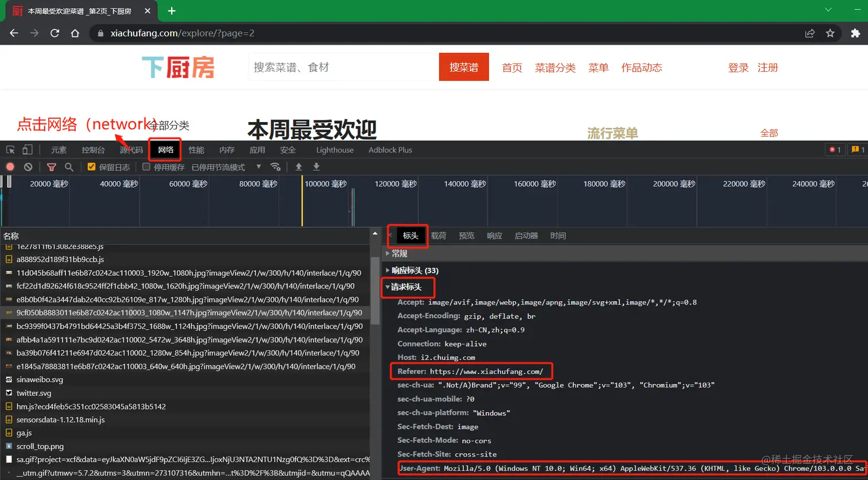Click the red 搜菜谱 search button
Image resolution: width=868 pixels, height=480 pixels.
[x=464, y=67]
